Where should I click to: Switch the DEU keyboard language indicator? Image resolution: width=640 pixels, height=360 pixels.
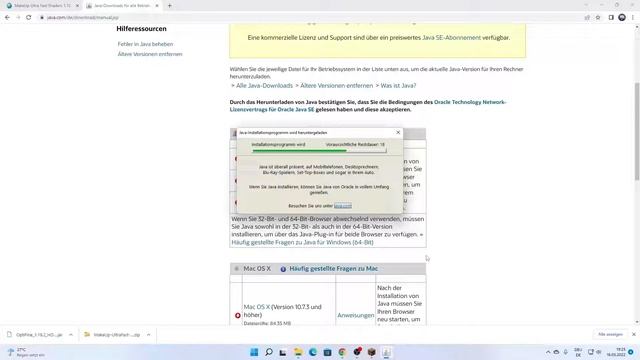tap(578, 352)
